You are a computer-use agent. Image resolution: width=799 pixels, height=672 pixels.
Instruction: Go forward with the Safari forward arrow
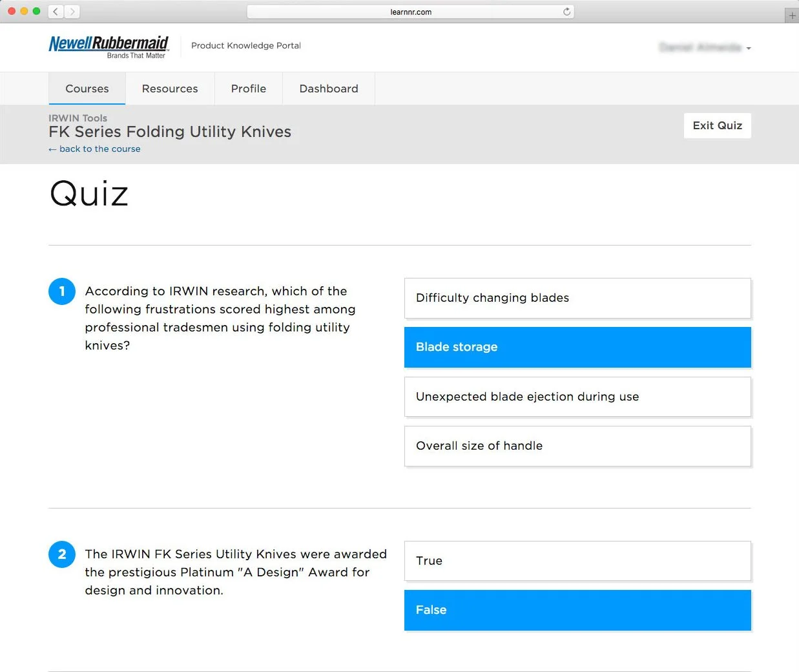click(x=72, y=12)
